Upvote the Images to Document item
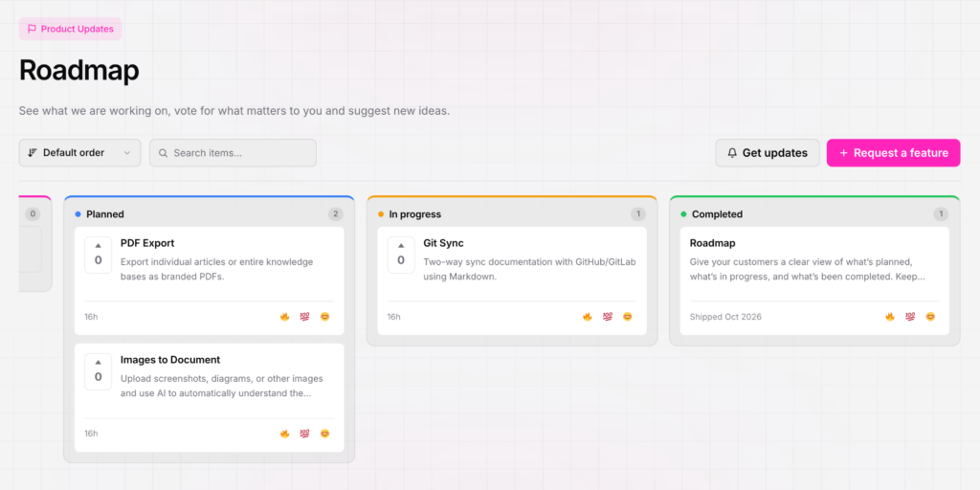Viewport: 980px width, 490px height. [99, 372]
